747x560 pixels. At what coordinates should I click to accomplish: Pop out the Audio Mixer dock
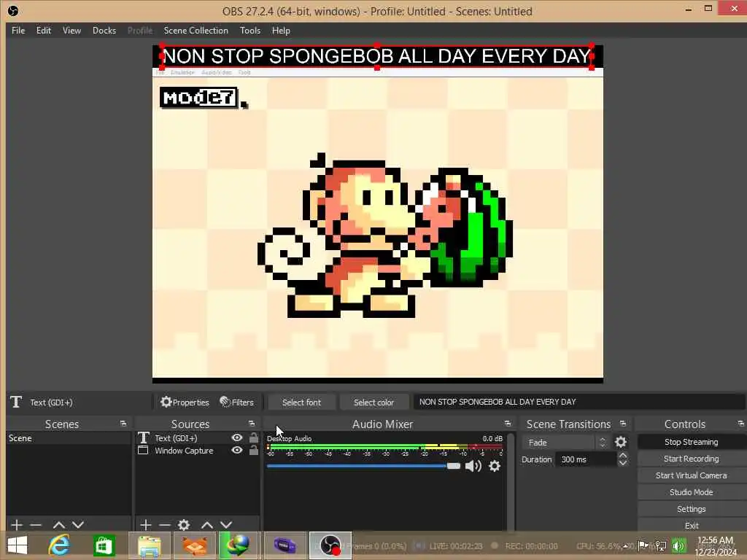pyautogui.click(x=508, y=424)
